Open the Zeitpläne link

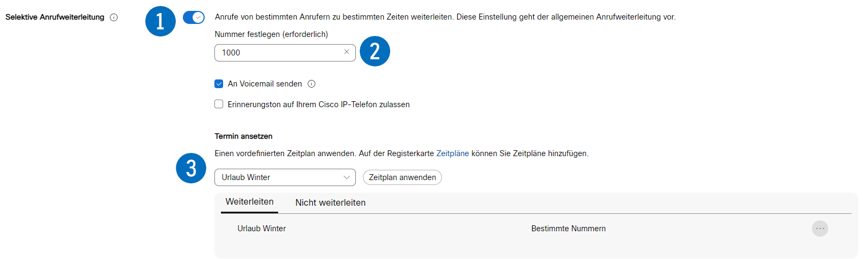(453, 153)
